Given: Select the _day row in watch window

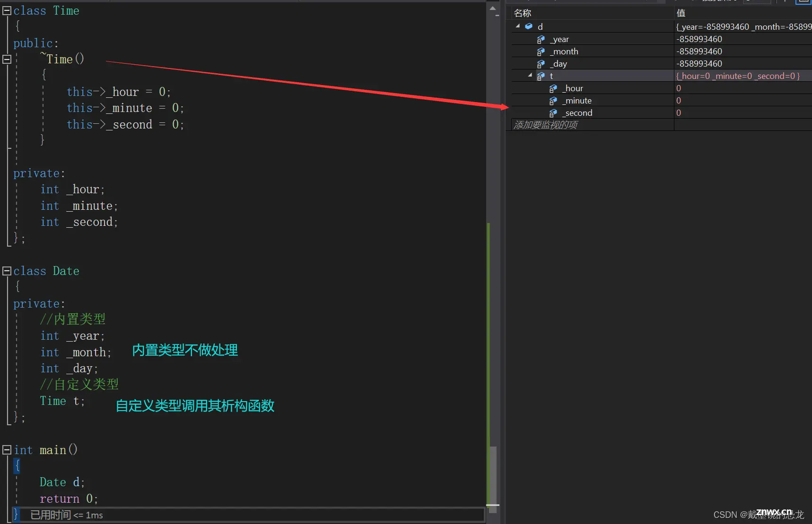Looking at the screenshot, I should pos(662,64).
